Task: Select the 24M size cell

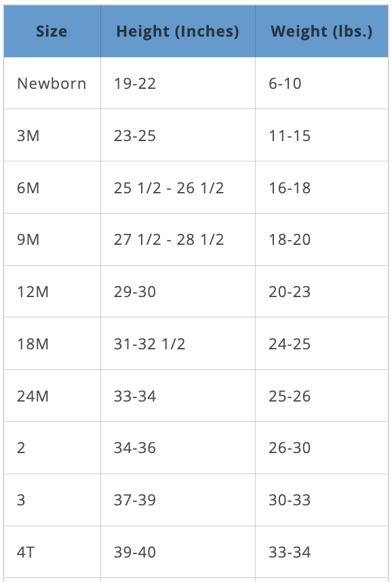Action: (x=52, y=395)
